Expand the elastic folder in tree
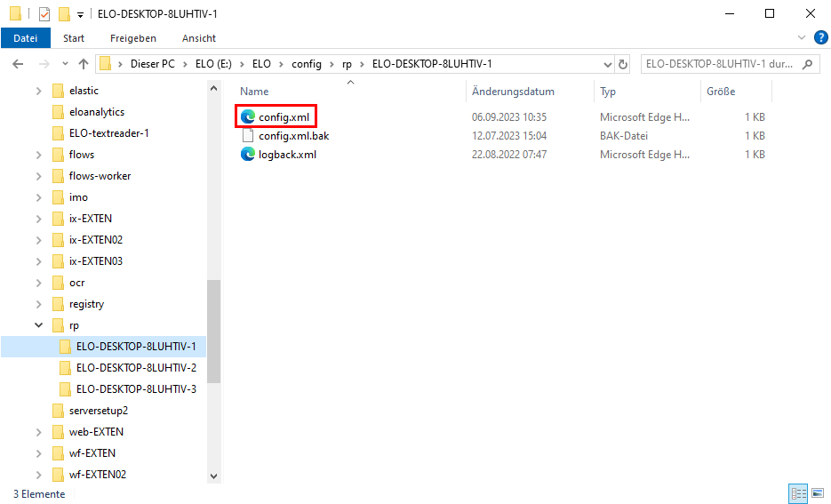The image size is (831, 504). click(38, 92)
